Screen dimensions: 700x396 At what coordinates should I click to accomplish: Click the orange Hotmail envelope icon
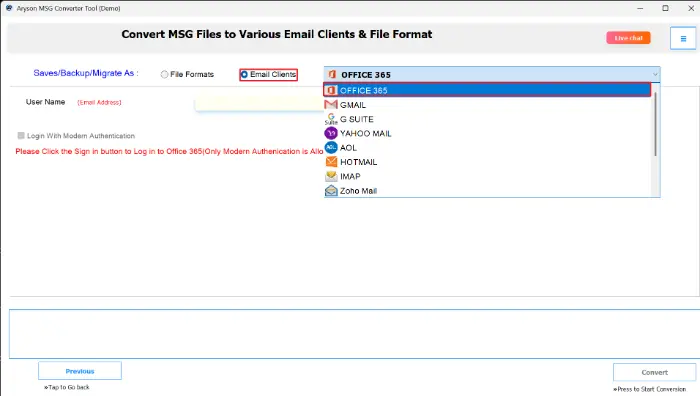pos(331,162)
